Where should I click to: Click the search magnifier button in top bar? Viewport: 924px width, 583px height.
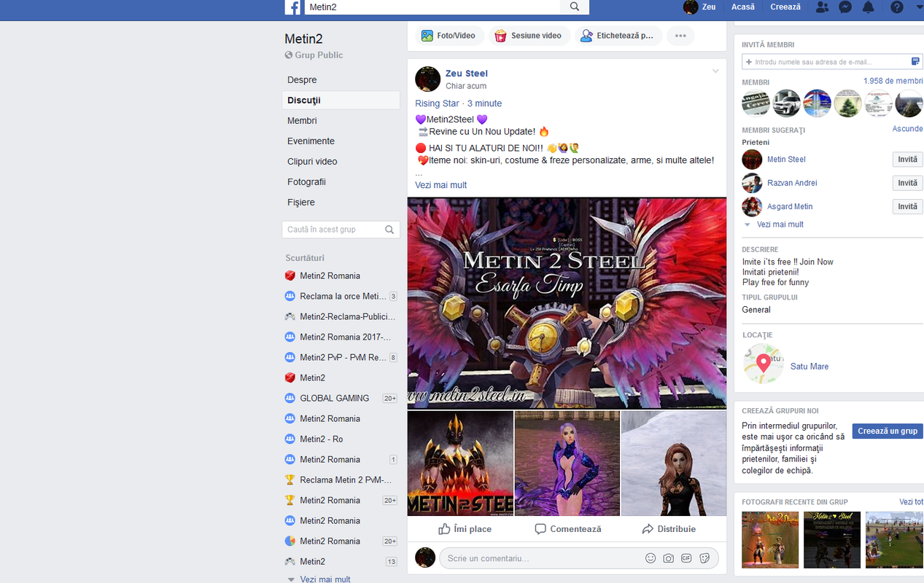[575, 7]
